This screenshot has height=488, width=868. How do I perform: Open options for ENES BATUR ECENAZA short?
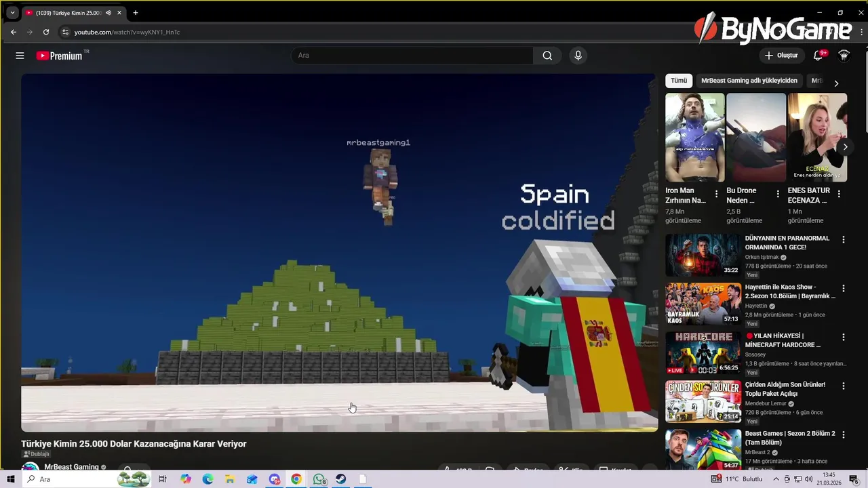point(839,194)
